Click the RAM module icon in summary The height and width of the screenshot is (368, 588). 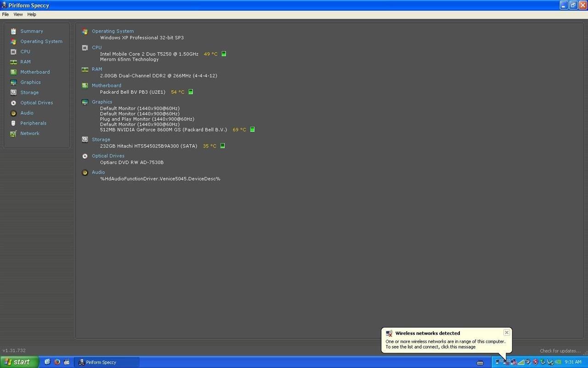[x=85, y=69]
